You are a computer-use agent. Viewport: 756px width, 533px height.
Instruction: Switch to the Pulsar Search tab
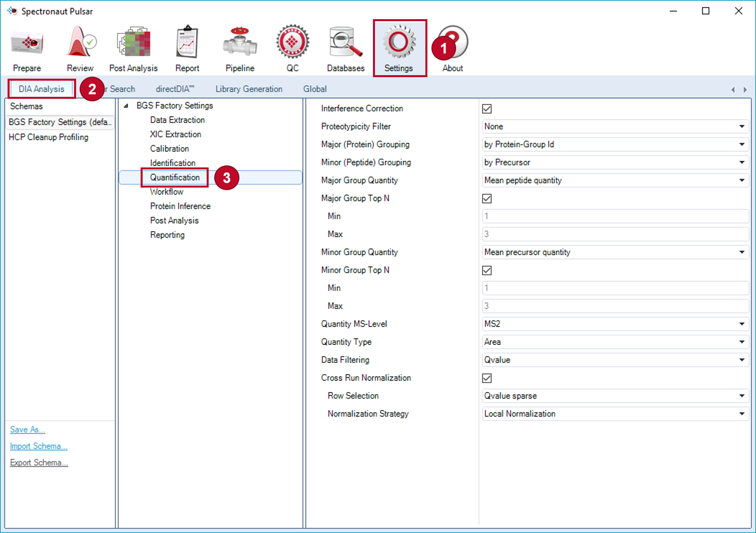[121, 89]
